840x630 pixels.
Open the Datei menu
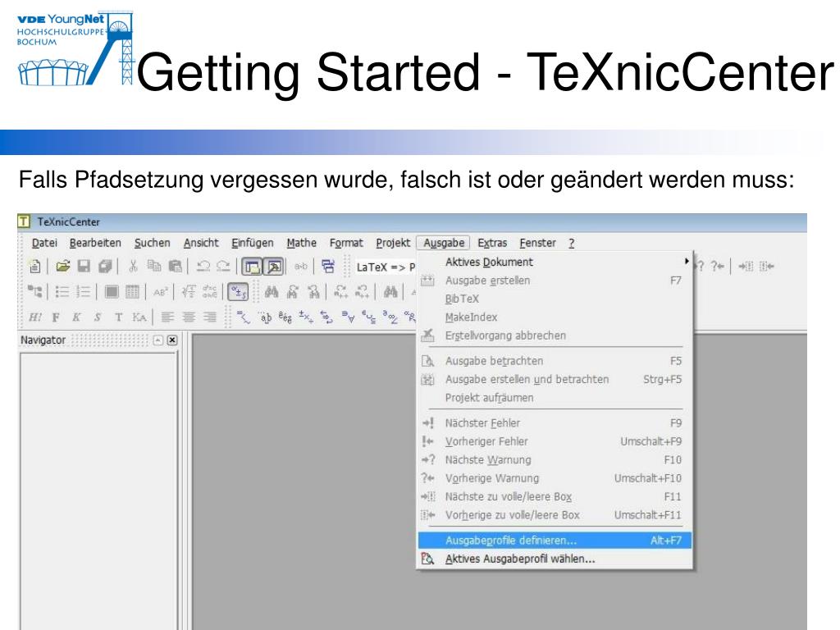click(44, 243)
